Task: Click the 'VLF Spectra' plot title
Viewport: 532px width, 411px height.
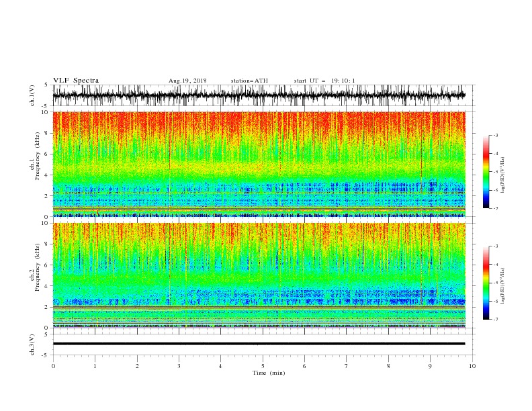Action: click(x=76, y=81)
